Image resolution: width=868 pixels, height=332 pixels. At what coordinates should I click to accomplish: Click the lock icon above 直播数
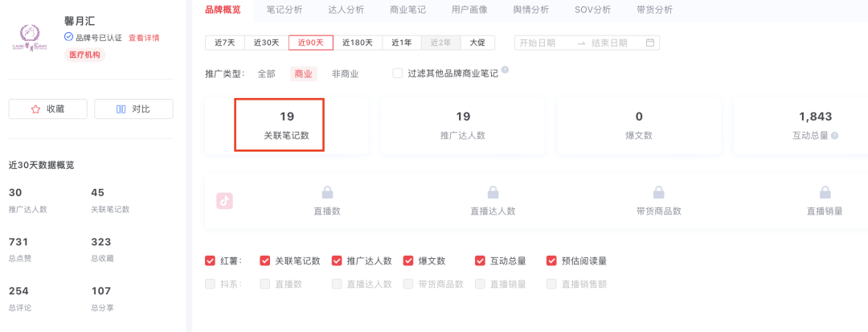pyautogui.click(x=327, y=193)
